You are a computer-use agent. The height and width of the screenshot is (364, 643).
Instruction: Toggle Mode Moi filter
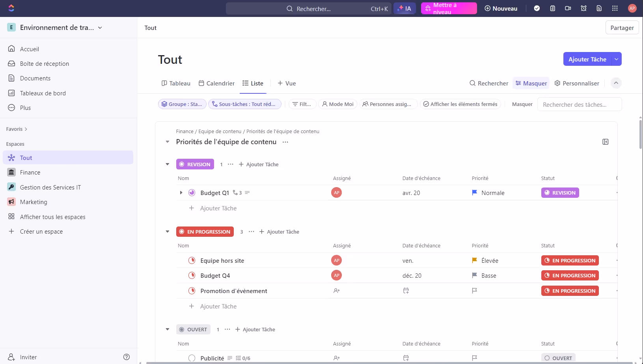pyautogui.click(x=337, y=104)
